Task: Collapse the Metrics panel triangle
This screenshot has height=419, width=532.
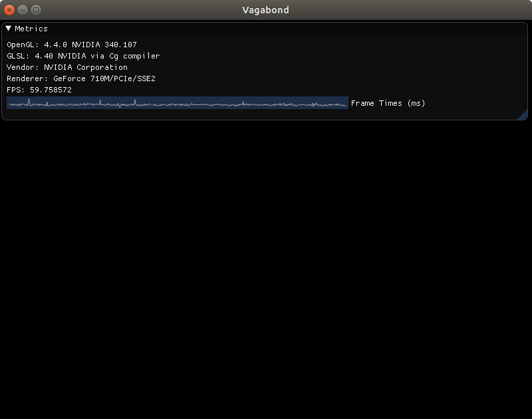Action: point(9,29)
